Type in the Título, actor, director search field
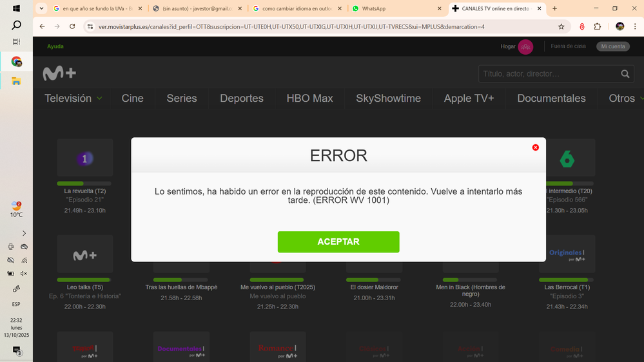644x362 pixels. click(x=548, y=74)
